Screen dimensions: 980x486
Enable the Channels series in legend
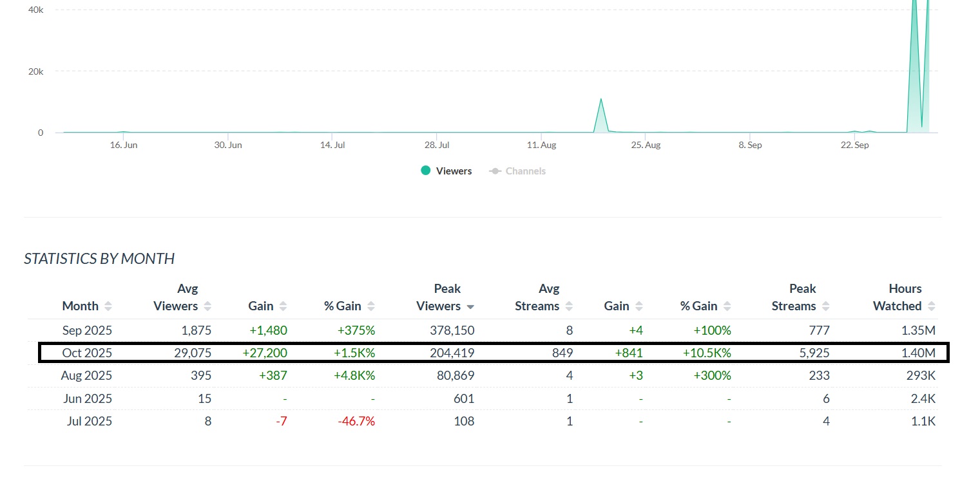coord(524,171)
